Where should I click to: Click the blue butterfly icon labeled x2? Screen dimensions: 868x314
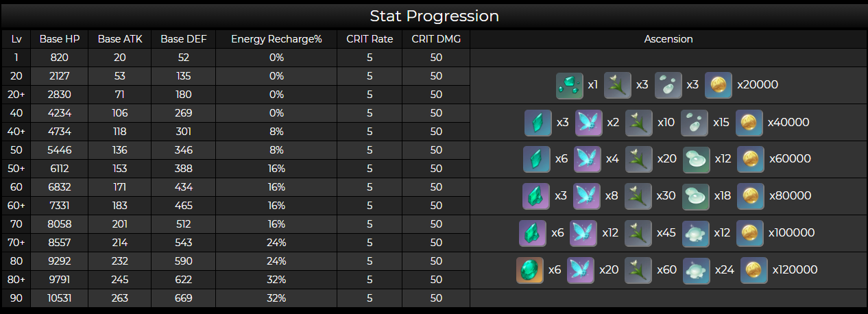(588, 122)
